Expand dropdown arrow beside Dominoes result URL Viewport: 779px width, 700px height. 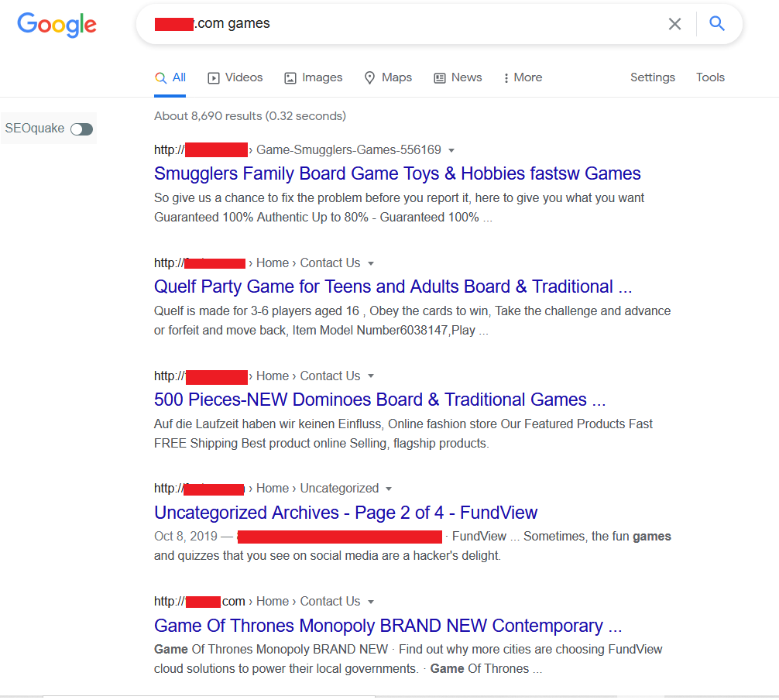(x=371, y=376)
